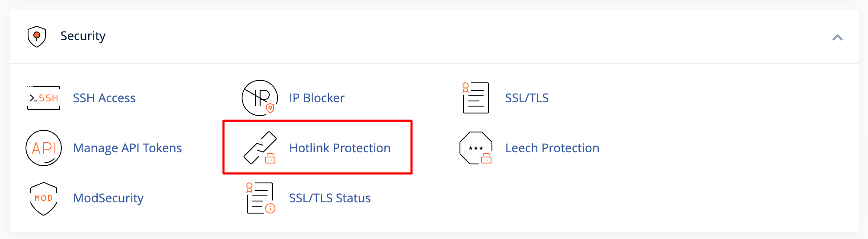Click the IP Blocker icon

[259, 98]
